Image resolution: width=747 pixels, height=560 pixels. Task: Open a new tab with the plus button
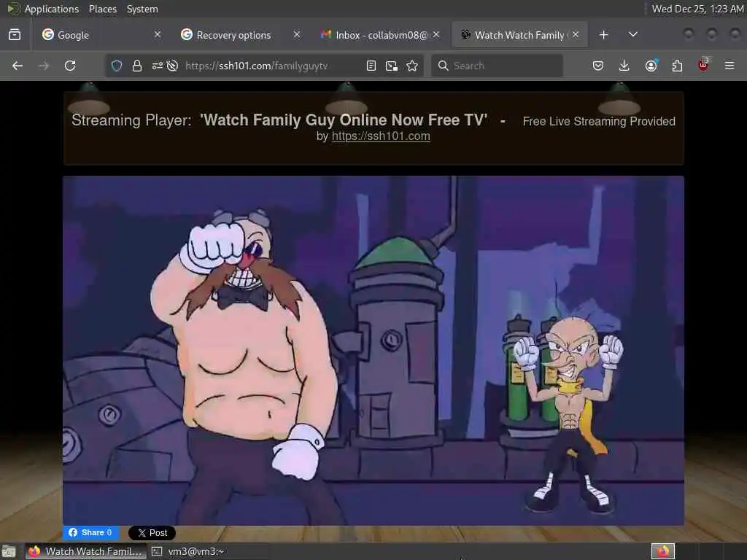pyautogui.click(x=603, y=35)
